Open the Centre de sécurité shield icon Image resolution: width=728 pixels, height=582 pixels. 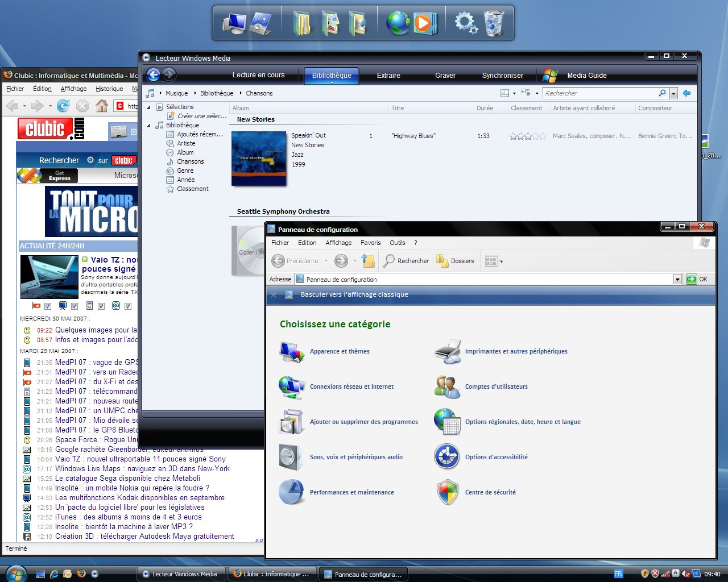point(447,492)
